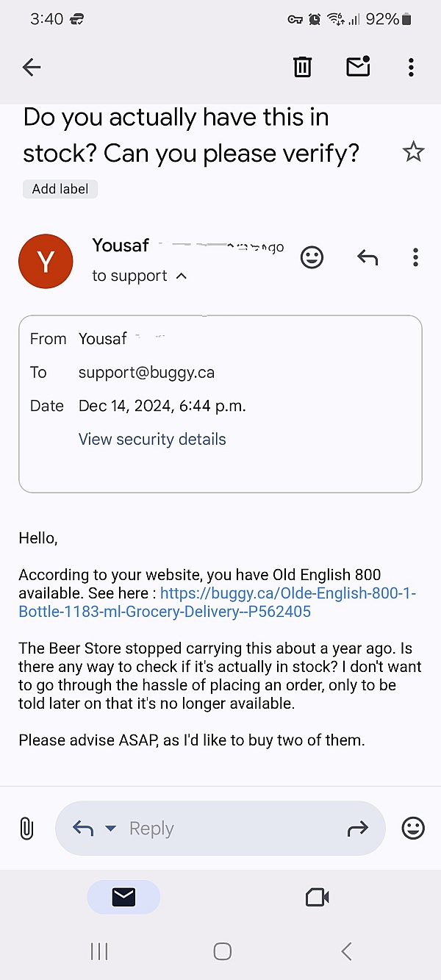The width and height of the screenshot is (441, 980).
Task: Switch to the Mail tab
Action: point(123,897)
